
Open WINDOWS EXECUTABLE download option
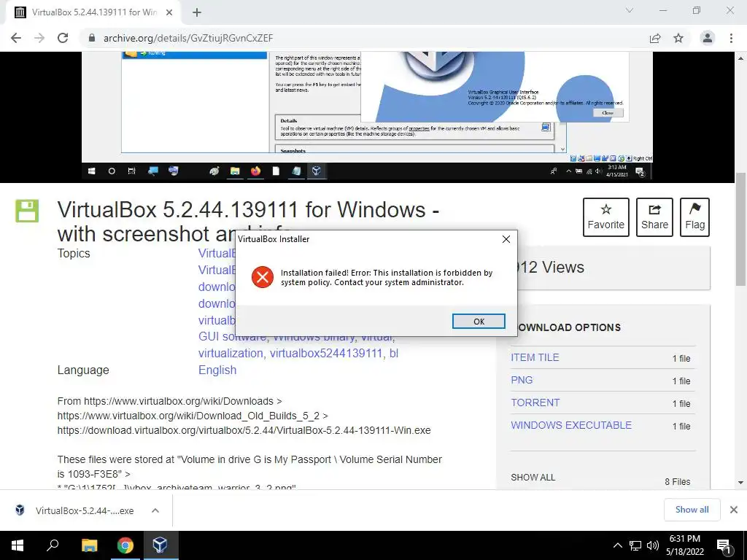[571, 425]
